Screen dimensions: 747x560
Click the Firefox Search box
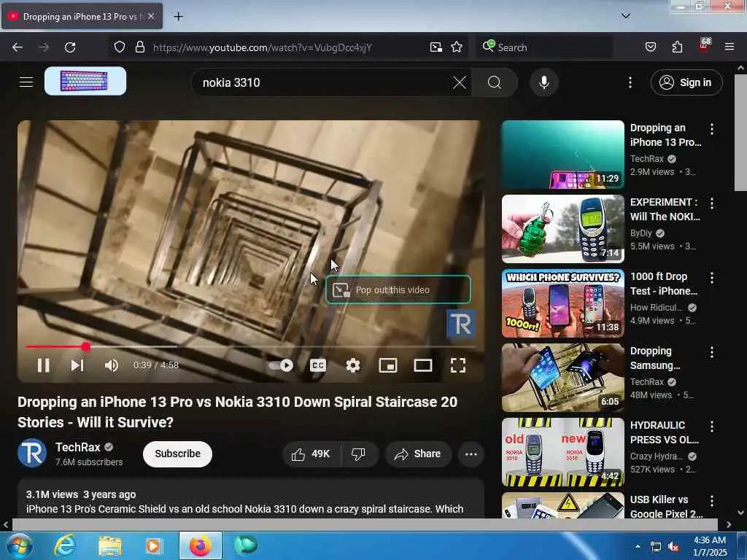[x=544, y=47]
